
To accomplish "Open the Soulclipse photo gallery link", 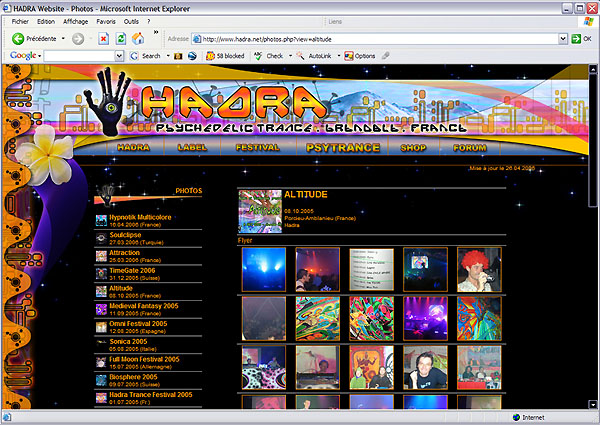I will 125,235.
